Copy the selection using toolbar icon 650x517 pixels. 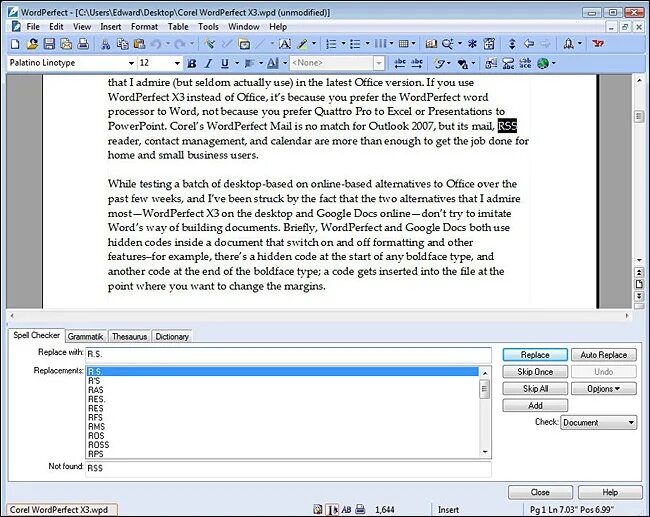(122, 44)
